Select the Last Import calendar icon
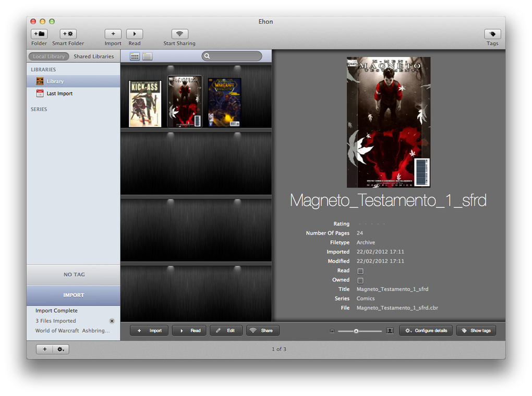The width and height of the screenshot is (532, 396). [40, 93]
